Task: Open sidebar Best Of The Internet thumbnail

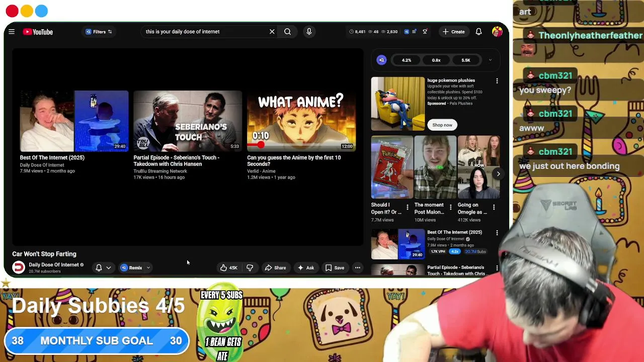Action: pos(398,244)
